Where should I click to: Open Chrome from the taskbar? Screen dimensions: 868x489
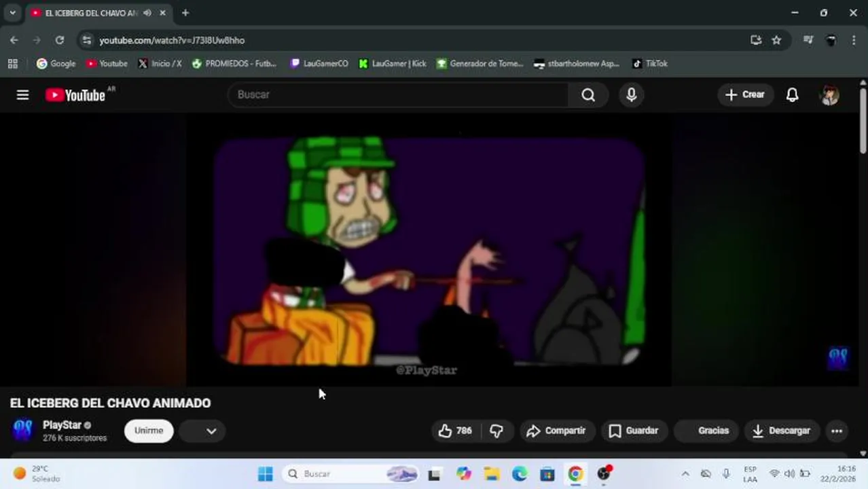[575, 474]
